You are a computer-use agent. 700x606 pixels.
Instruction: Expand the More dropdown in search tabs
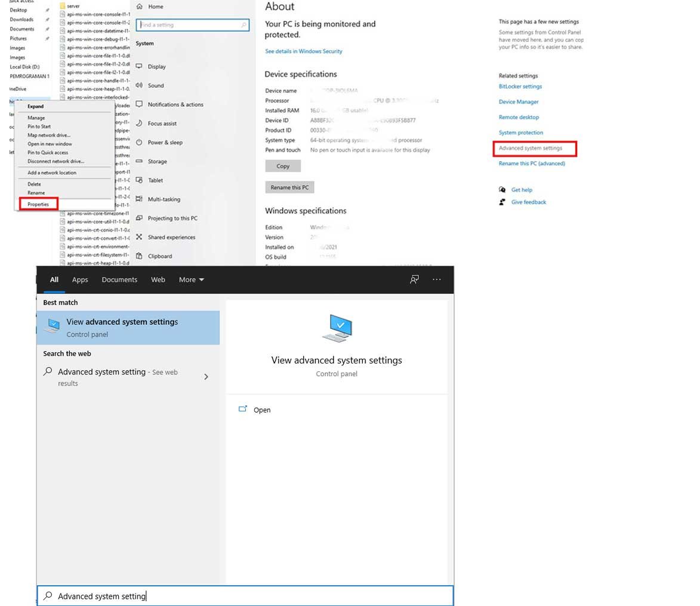(x=192, y=279)
